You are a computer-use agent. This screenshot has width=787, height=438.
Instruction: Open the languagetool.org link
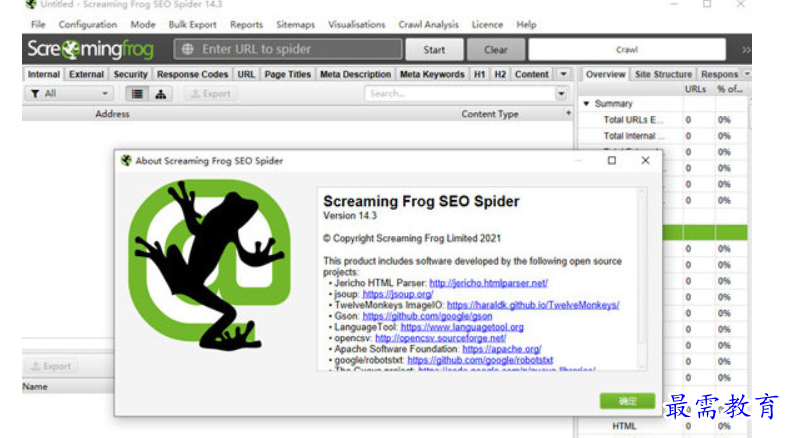(x=462, y=327)
